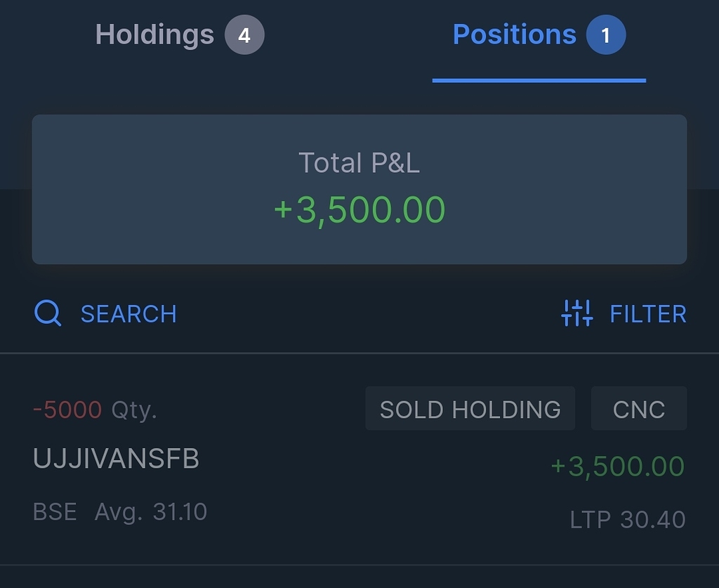Open the Total P&L summary card
This screenshot has width=719, height=588.
pos(359,190)
